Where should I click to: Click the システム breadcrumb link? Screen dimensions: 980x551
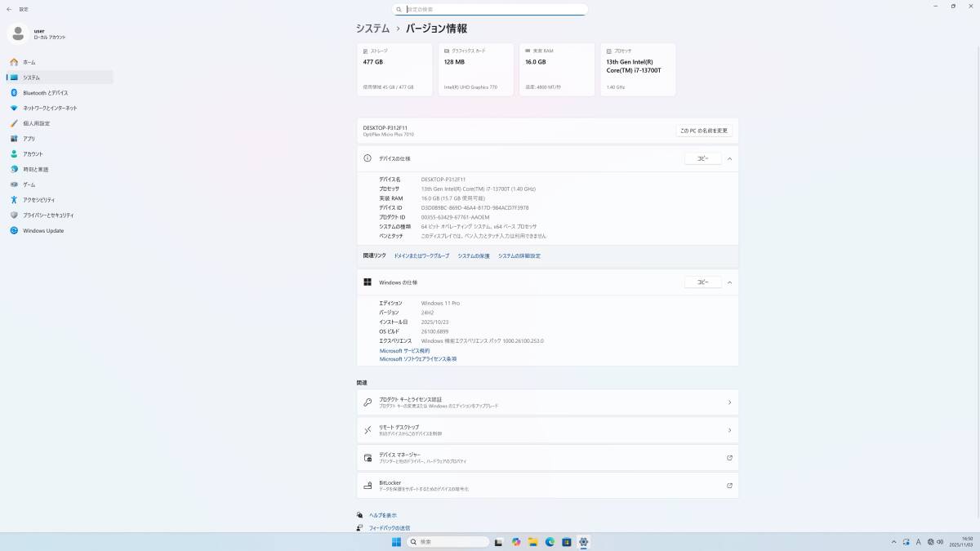(x=372, y=28)
